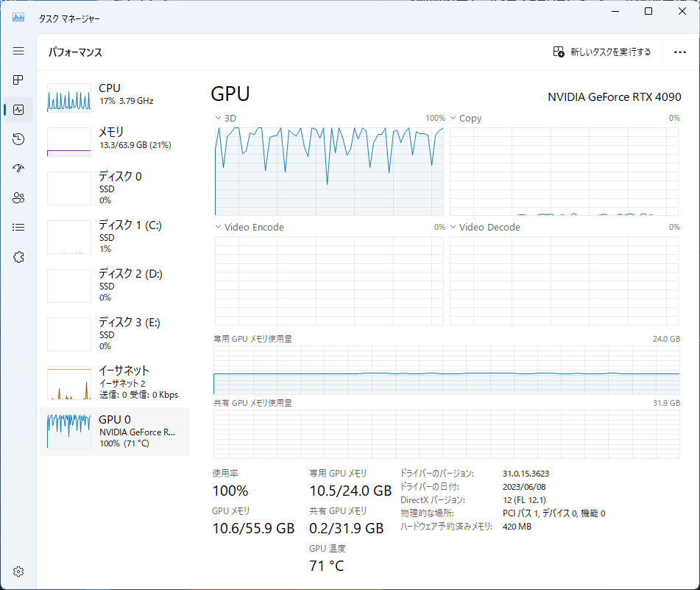Click the Copy engine utilization graph

pyautogui.click(x=564, y=172)
